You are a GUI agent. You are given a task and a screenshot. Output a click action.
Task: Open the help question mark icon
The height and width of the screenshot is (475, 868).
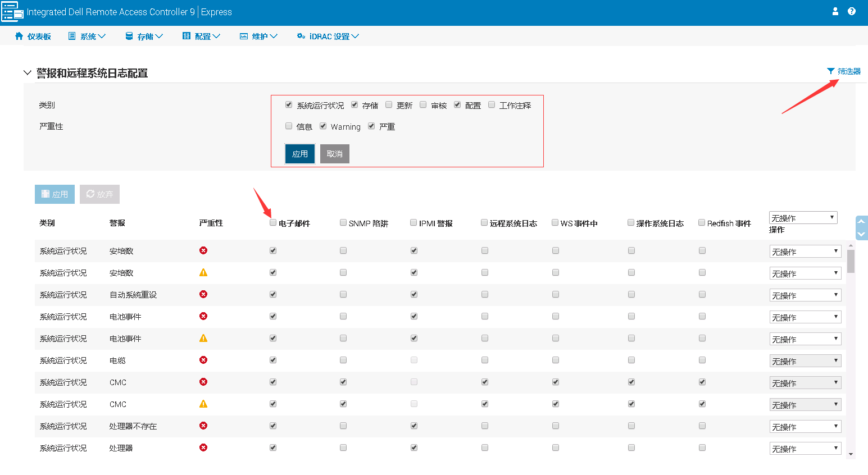click(852, 11)
